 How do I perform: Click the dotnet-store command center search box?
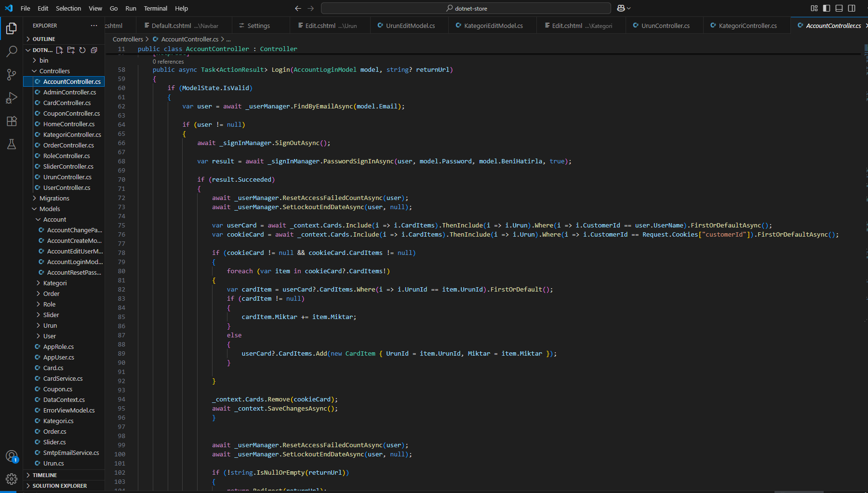click(466, 8)
